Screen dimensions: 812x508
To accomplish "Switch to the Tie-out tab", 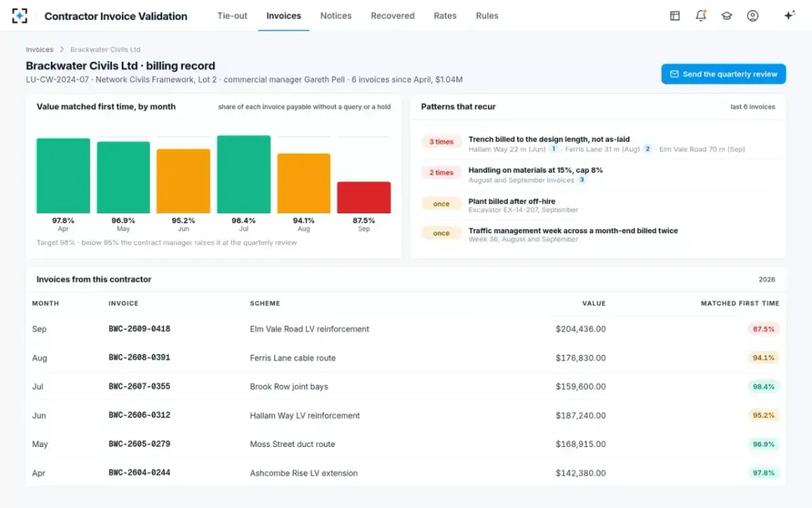I will (232, 16).
